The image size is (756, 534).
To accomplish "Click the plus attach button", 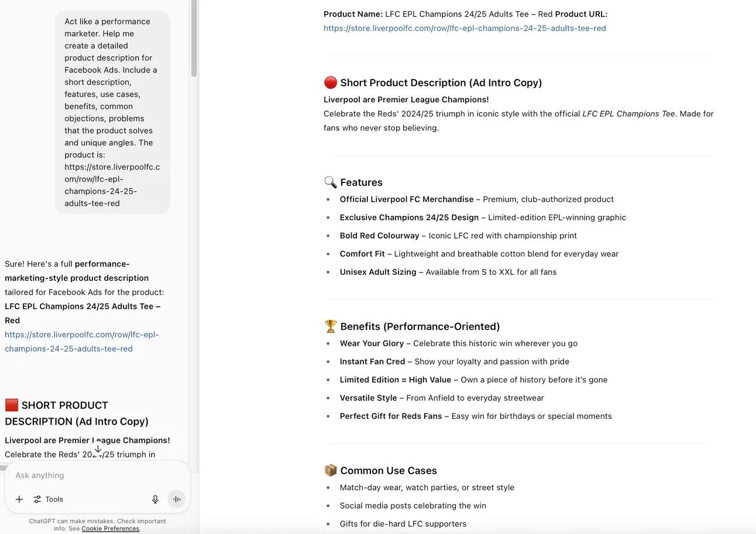I will 19,499.
